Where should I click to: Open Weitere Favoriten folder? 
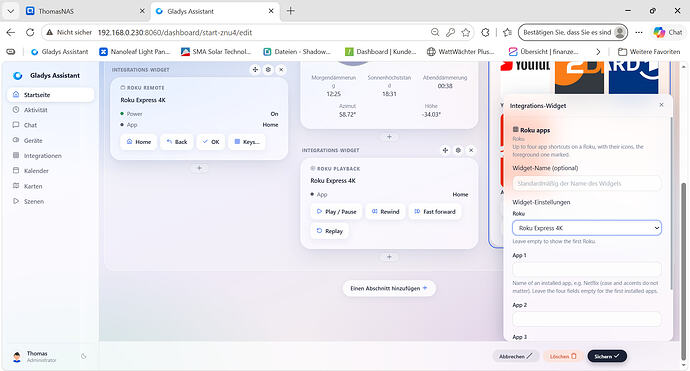650,51
